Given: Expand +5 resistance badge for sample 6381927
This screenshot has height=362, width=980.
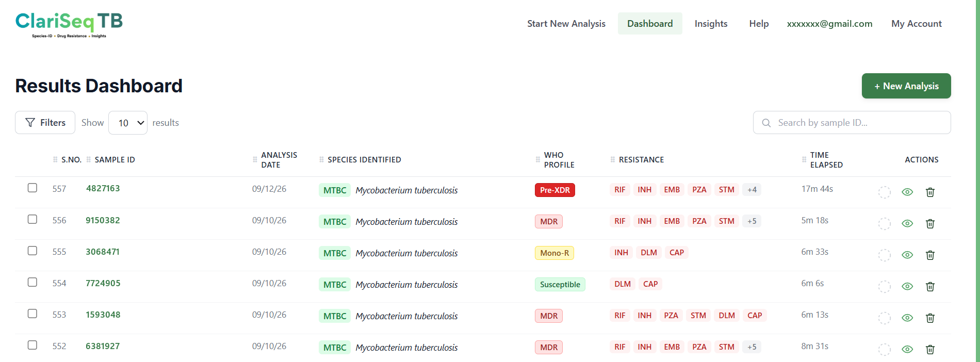Looking at the screenshot, I should (x=752, y=347).
